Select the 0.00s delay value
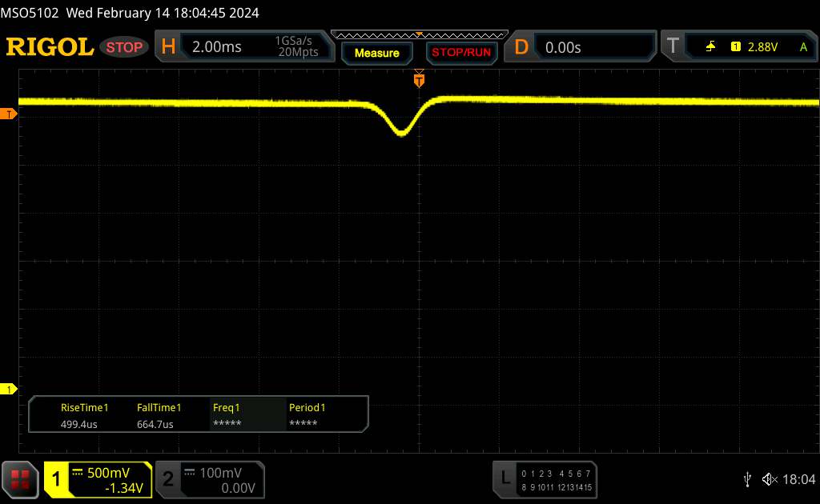Viewport: 820px width, 504px height. [563, 47]
